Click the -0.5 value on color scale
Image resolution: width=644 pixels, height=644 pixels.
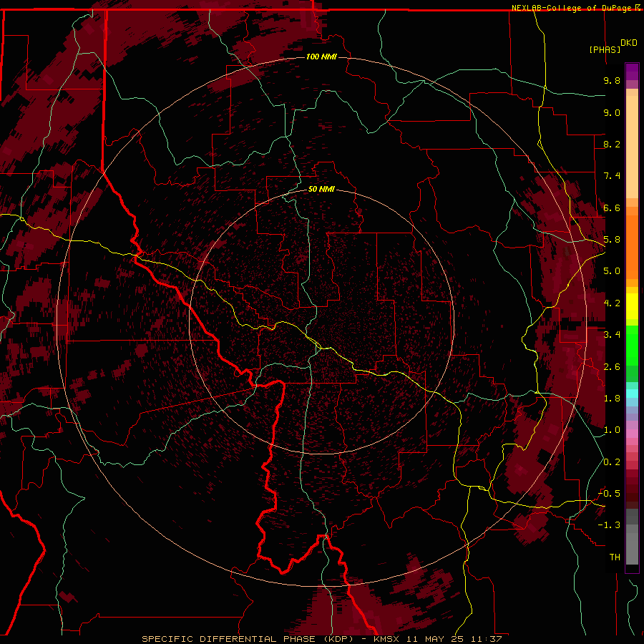pos(609,494)
